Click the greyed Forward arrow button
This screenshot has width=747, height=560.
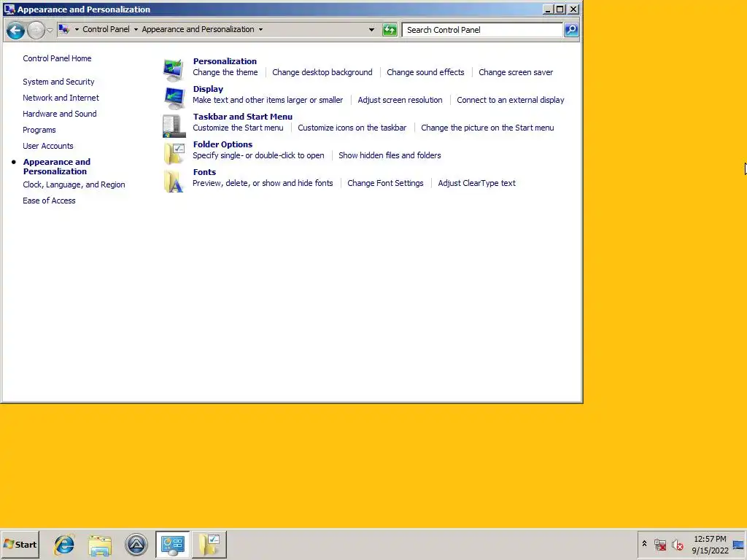point(36,31)
